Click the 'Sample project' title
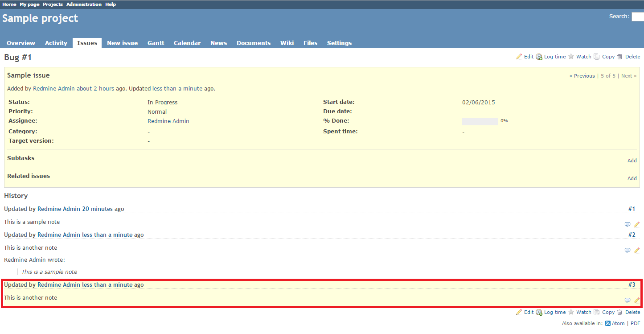Screen dimensions: 644x334 click(40, 18)
